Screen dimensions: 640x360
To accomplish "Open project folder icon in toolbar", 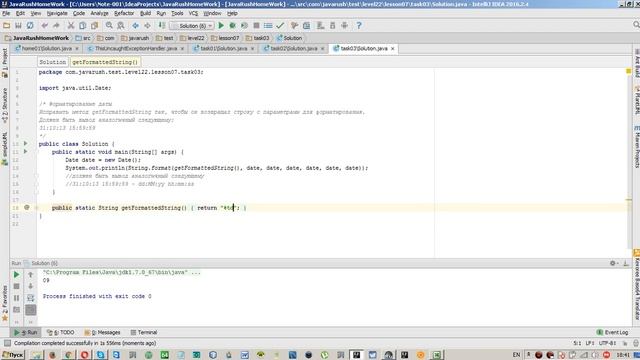I will click(7, 25).
